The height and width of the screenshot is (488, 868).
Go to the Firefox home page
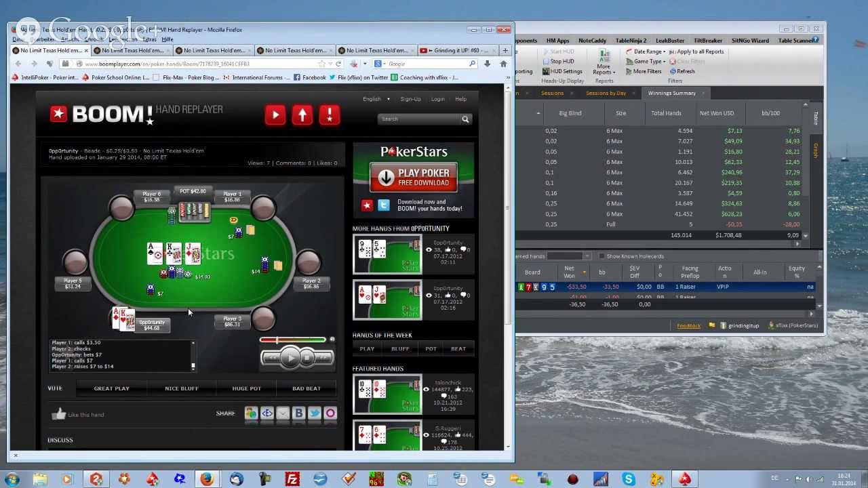503,64
